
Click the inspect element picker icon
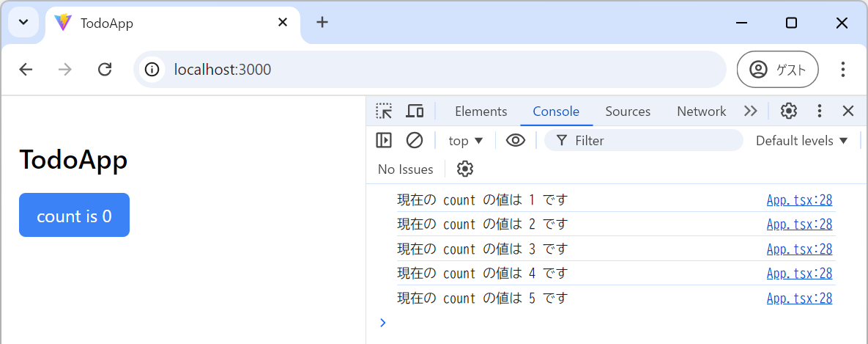[x=384, y=111]
